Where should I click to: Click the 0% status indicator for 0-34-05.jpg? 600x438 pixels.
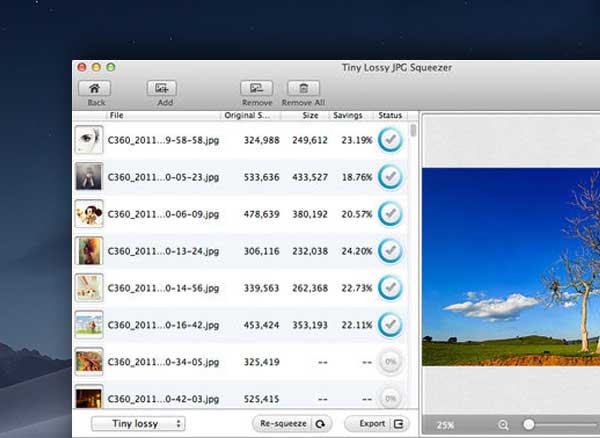390,361
